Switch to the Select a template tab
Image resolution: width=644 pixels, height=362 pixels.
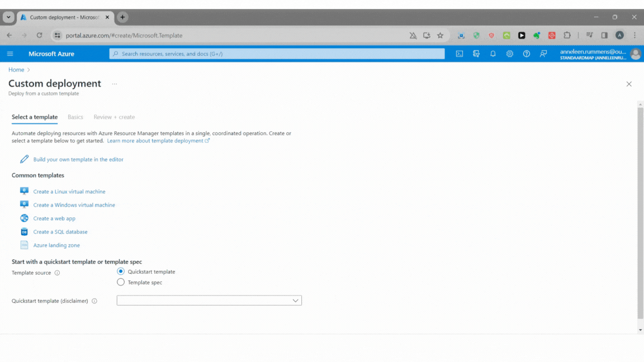[x=35, y=117]
